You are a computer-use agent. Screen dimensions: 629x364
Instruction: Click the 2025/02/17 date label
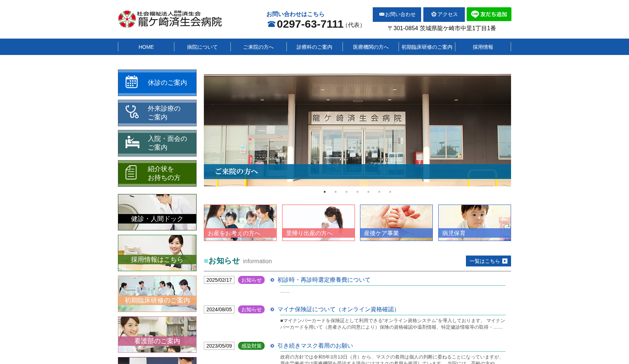(219, 280)
